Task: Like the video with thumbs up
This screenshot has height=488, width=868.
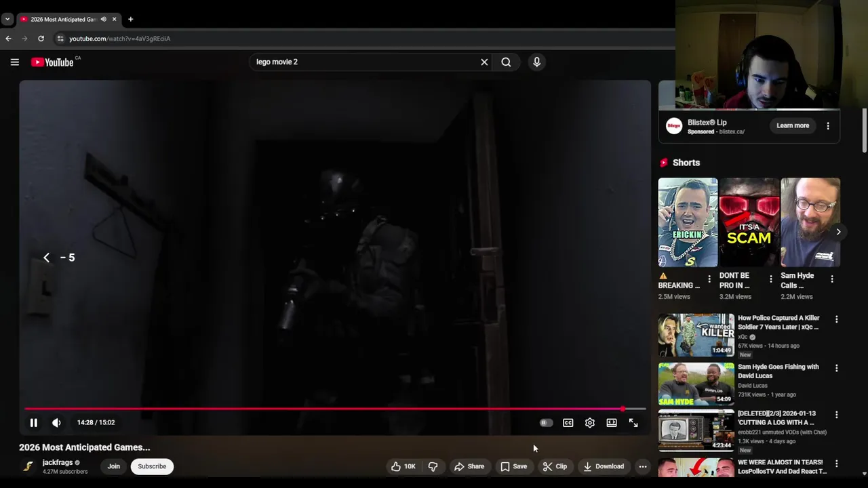Action: coord(403,466)
